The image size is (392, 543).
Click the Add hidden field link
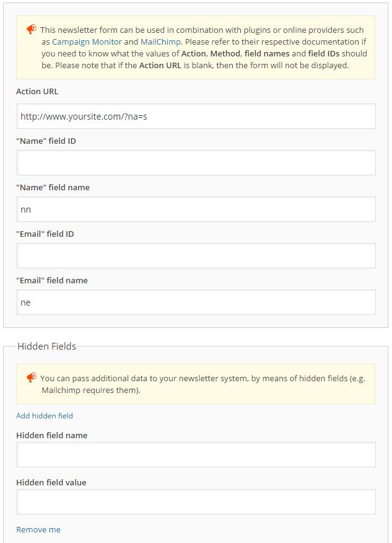[45, 415]
